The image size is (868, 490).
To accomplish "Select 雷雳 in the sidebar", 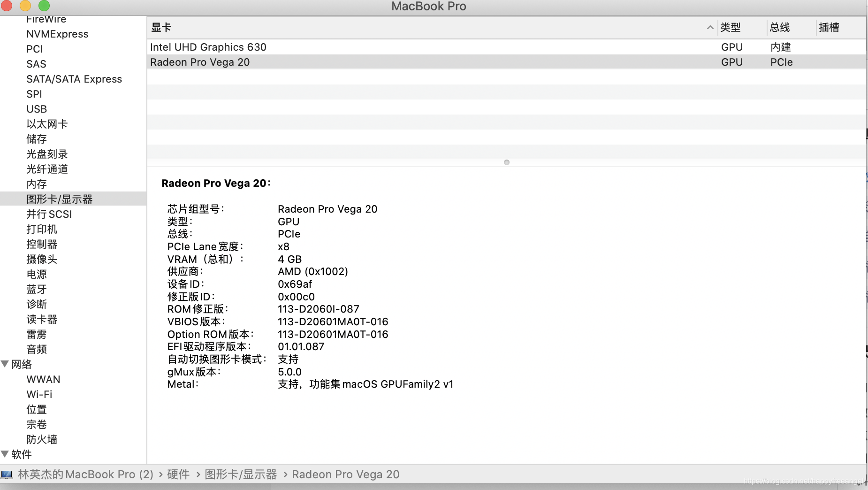I will point(37,335).
